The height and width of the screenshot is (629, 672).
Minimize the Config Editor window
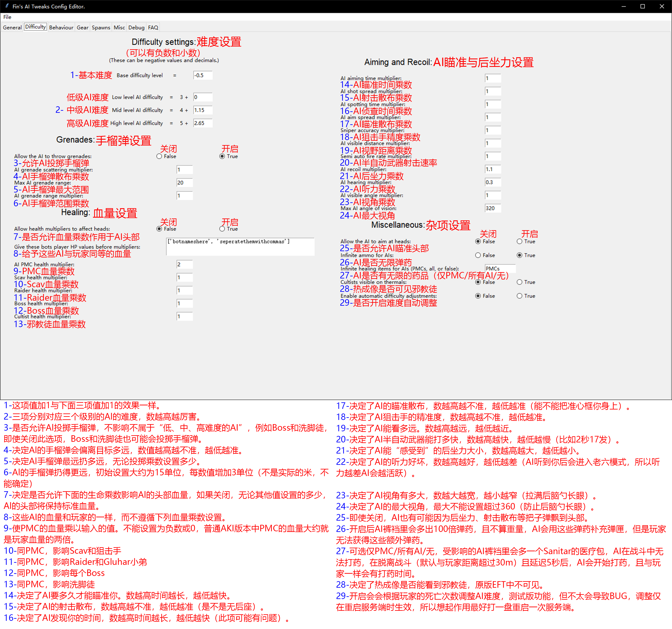click(624, 6)
